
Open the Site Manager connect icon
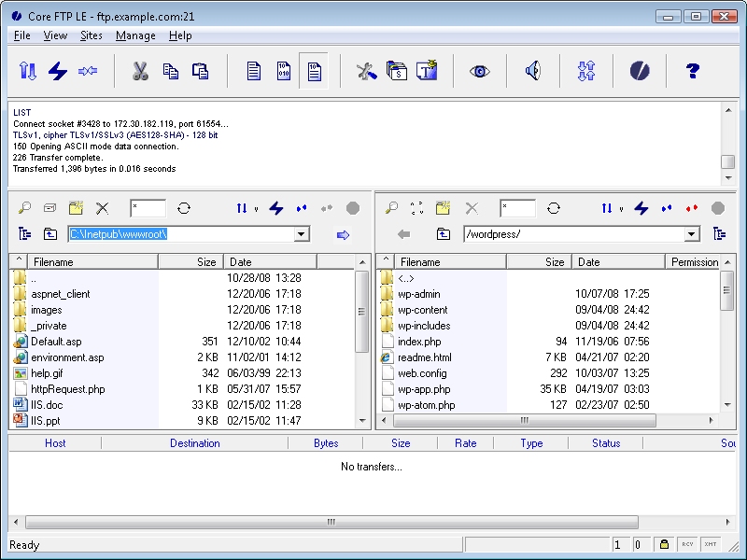pos(28,71)
